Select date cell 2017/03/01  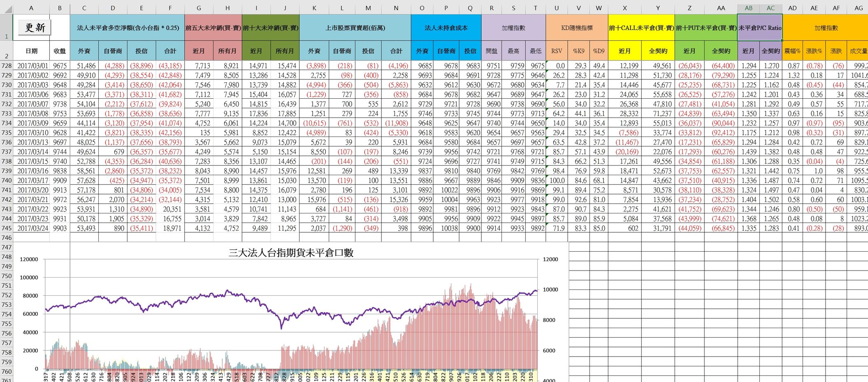click(31, 66)
